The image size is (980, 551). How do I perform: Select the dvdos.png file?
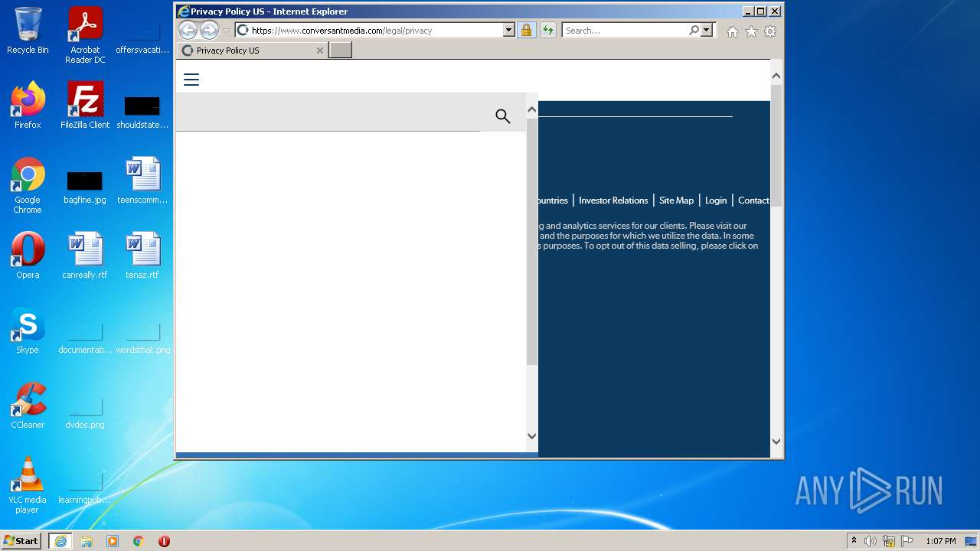(x=85, y=412)
